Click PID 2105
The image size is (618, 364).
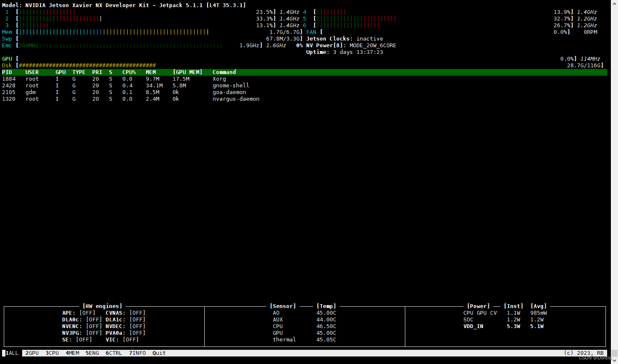point(9,92)
